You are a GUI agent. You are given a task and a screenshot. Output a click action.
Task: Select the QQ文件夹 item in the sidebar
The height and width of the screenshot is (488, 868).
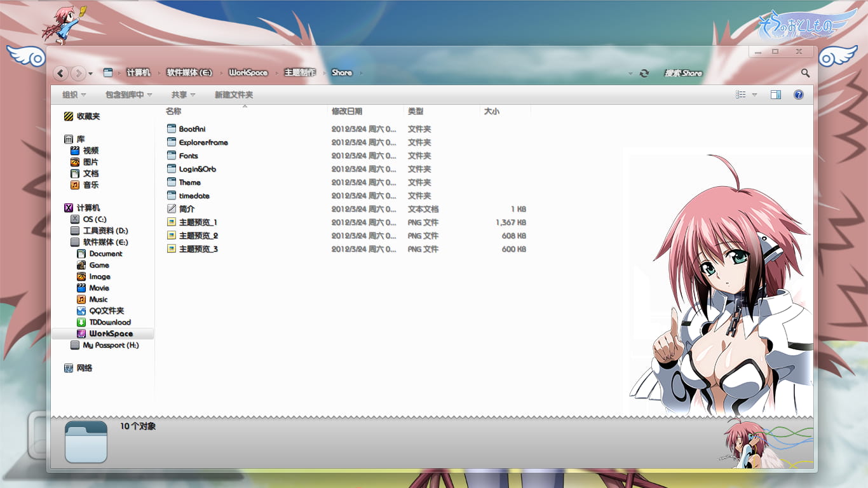pos(106,311)
